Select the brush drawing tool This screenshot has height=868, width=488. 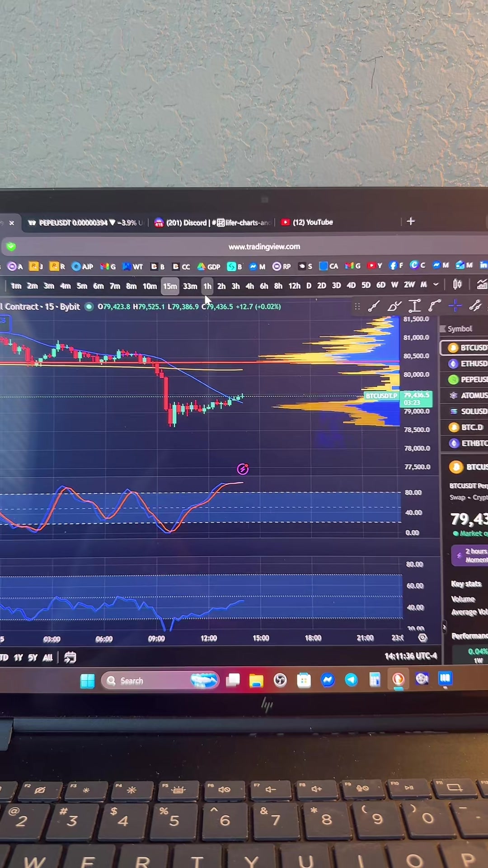coord(394,307)
